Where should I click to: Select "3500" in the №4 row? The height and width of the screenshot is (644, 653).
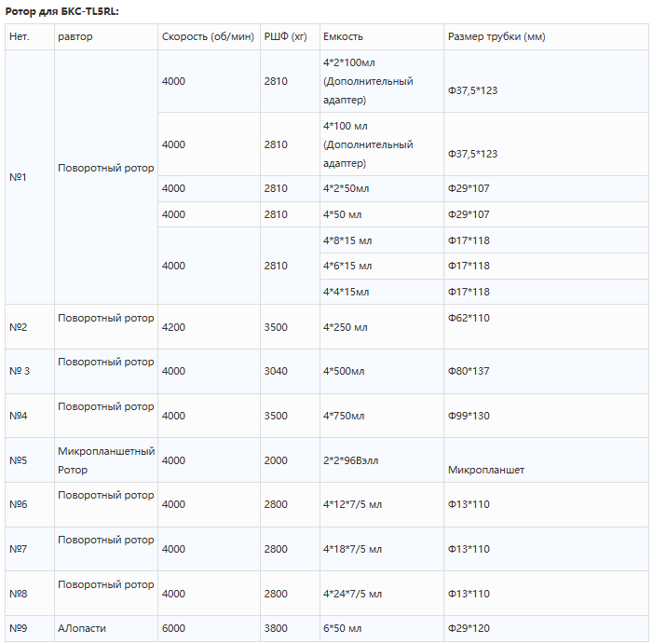point(276,416)
